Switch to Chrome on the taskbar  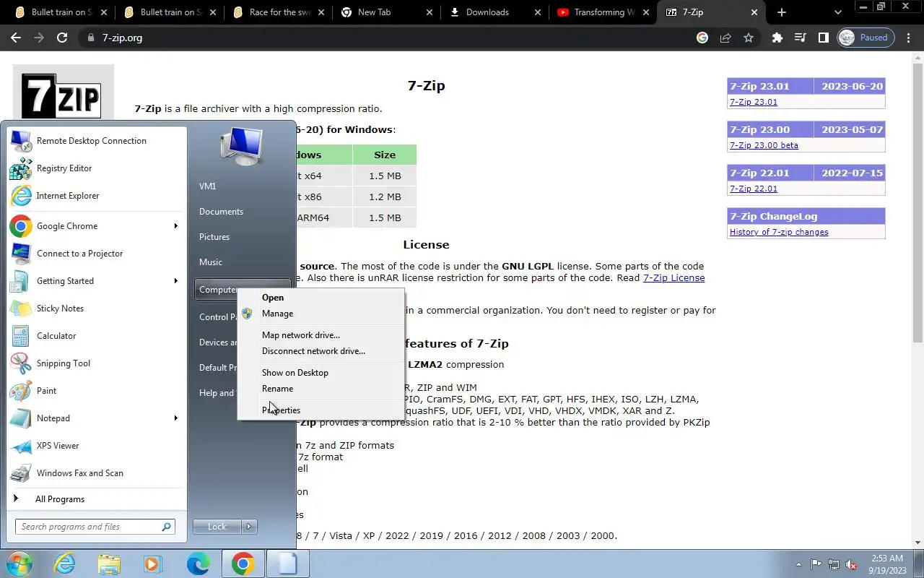click(243, 564)
